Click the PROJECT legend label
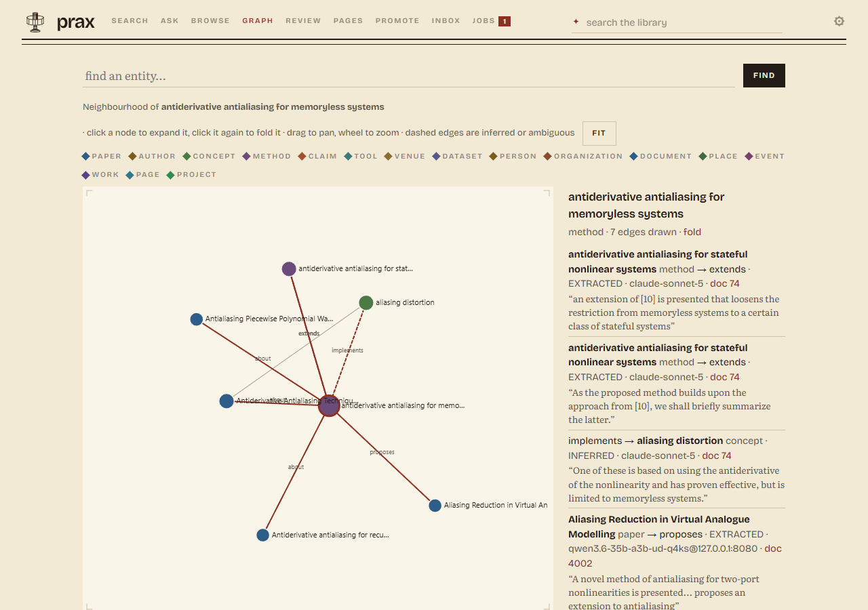This screenshot has height=610, width=868. (197, 175)
